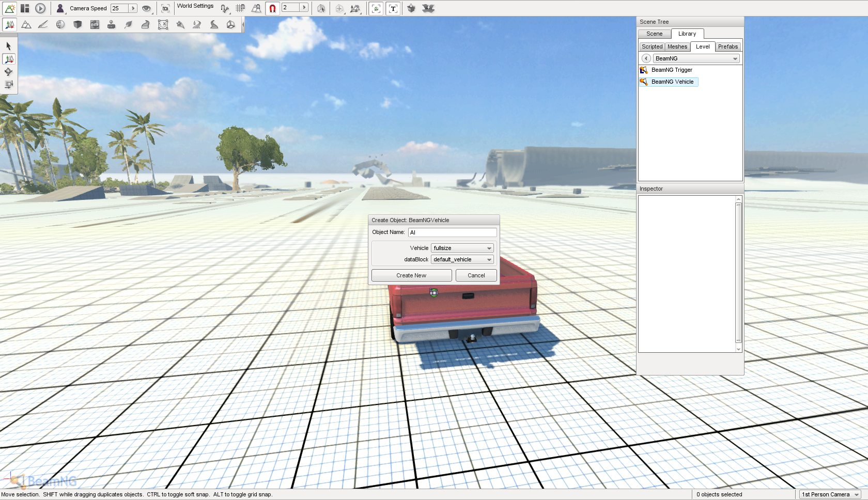Open the River Editor icon
Image resolution: width=868 pixels, height=500 pixels.
point(197,24)
